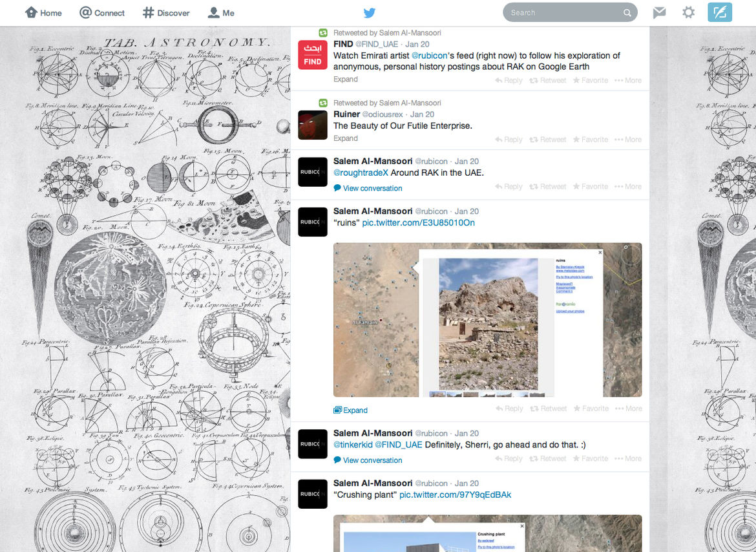This screenshot has height=552, width=756.
Task: Favorite the ruins tweet
Action: (x=591, y=409)
